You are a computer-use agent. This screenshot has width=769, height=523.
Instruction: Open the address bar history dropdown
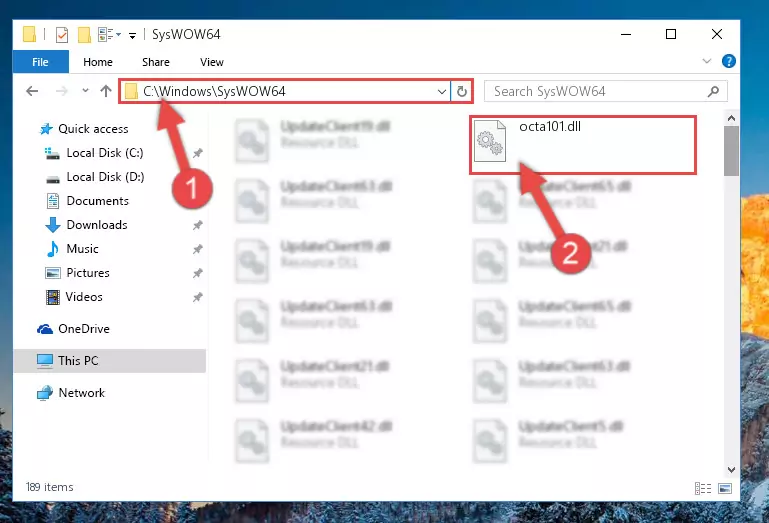(x=441, y=91)
